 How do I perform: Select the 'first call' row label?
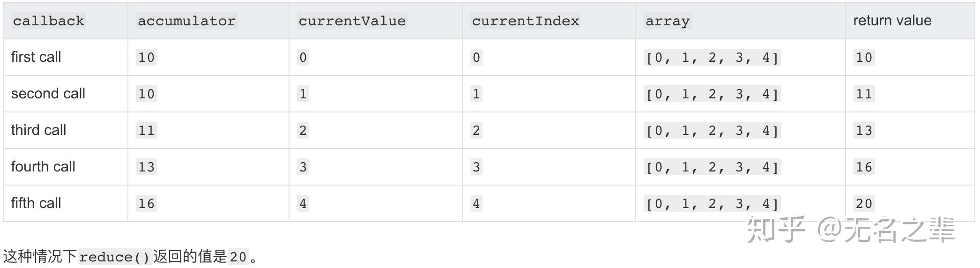(36, 57)
